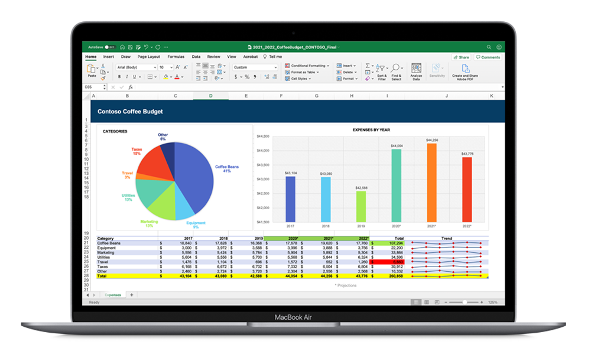Click the Redo icon in title bar
This screenshot has width=591, height=364.
click(158, 47)
